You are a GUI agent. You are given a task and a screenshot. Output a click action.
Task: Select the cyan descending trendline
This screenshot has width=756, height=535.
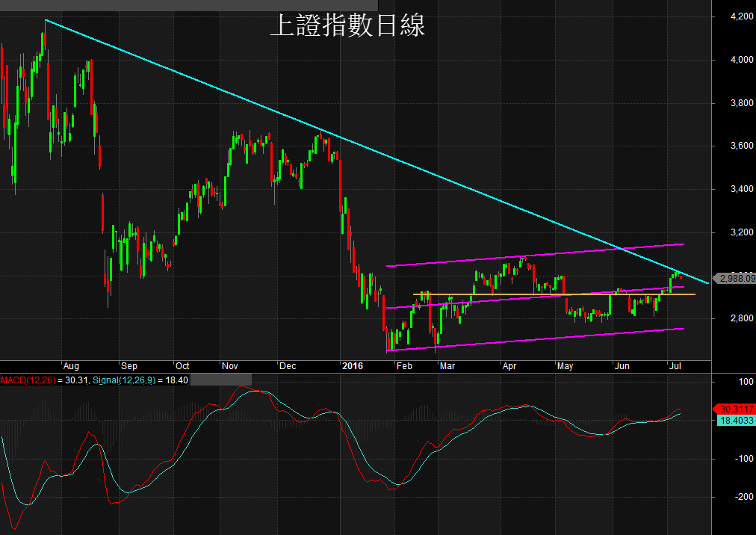point(376,152)
